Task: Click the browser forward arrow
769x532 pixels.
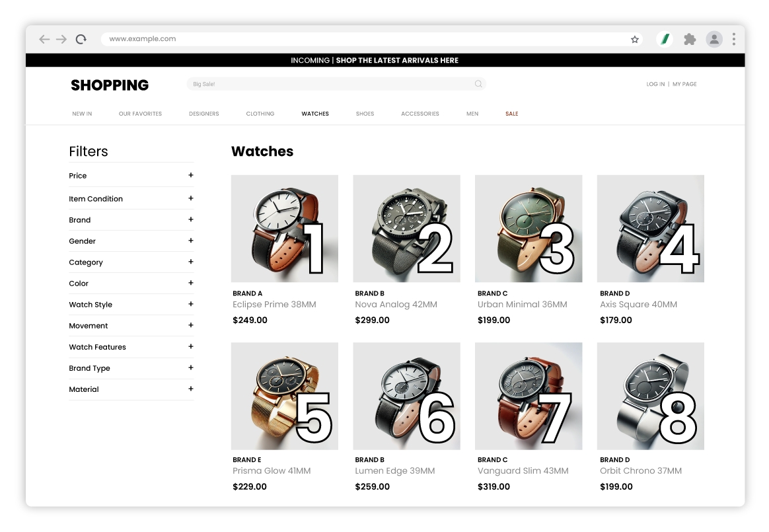Action: (x=61, y=39)
